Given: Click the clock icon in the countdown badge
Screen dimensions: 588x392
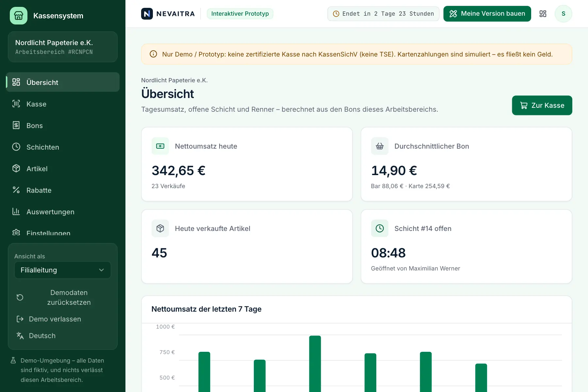Looking at the screenshot, I should (x=336, y=14).
